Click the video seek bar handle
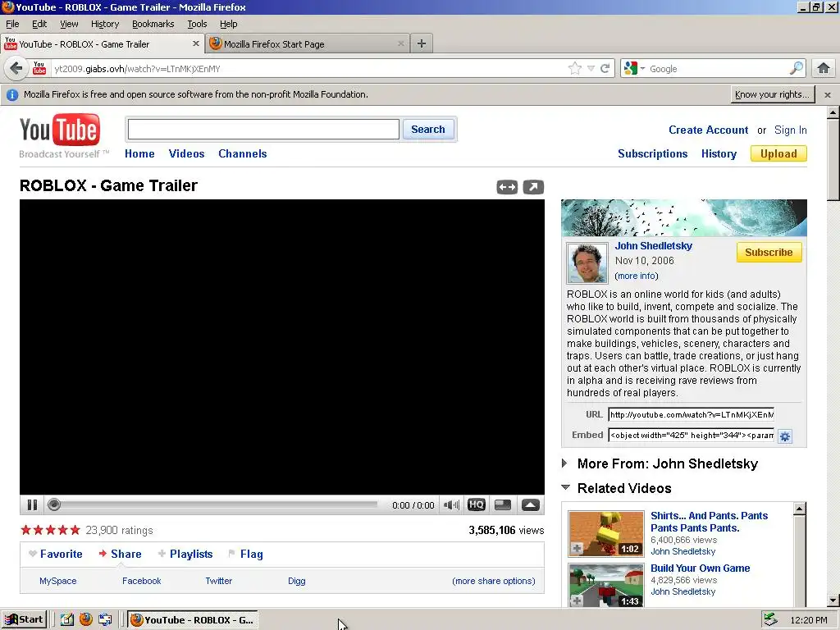The image size is (840, 630). 53,504
